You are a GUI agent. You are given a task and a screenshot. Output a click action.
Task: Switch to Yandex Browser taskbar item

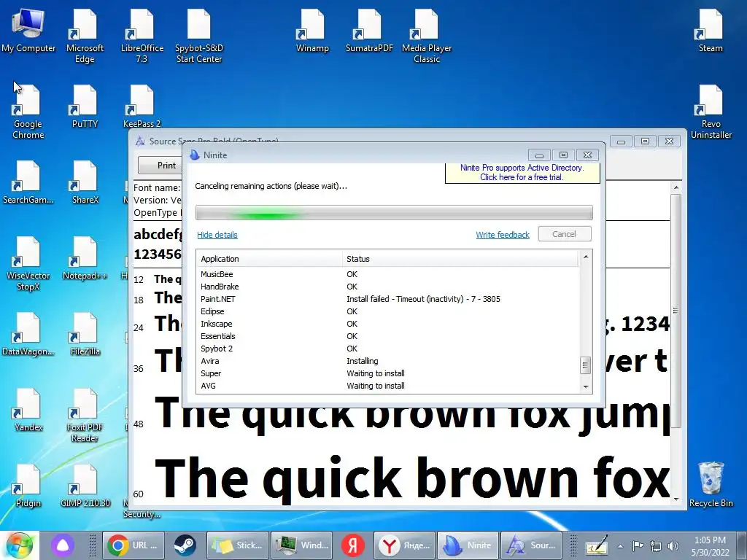404,545
